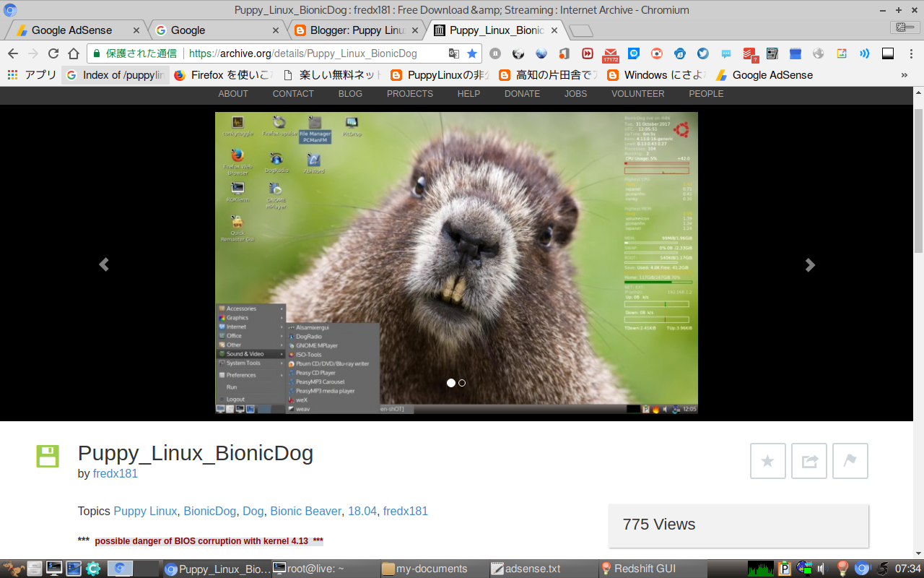
Task: Go home via the house icon
Action: [73, 53]
